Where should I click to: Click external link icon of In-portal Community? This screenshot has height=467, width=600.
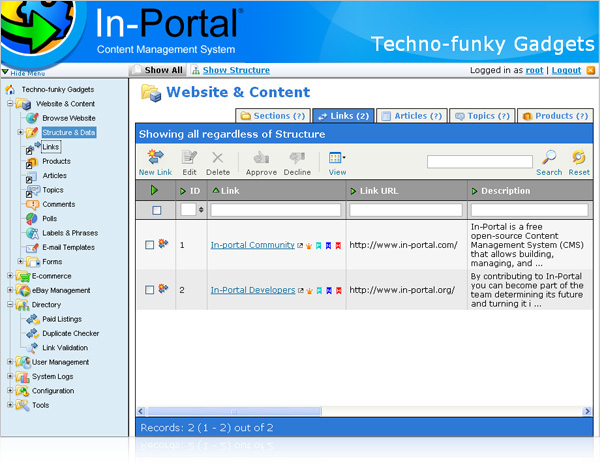(x=300, y=246)
